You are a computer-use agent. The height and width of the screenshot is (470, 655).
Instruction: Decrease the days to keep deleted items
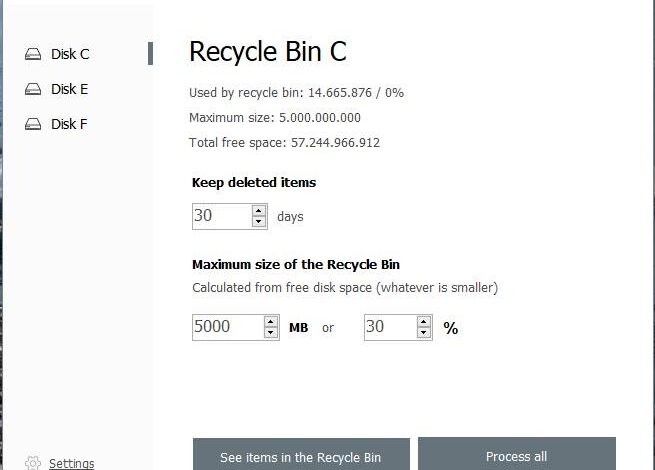259,221
